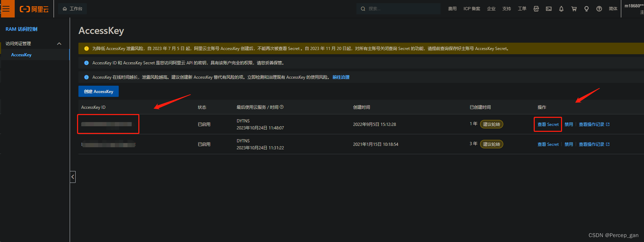Click the yellow warning icon in banner
This screenshot has height=242, width=644.
point(86,49)
